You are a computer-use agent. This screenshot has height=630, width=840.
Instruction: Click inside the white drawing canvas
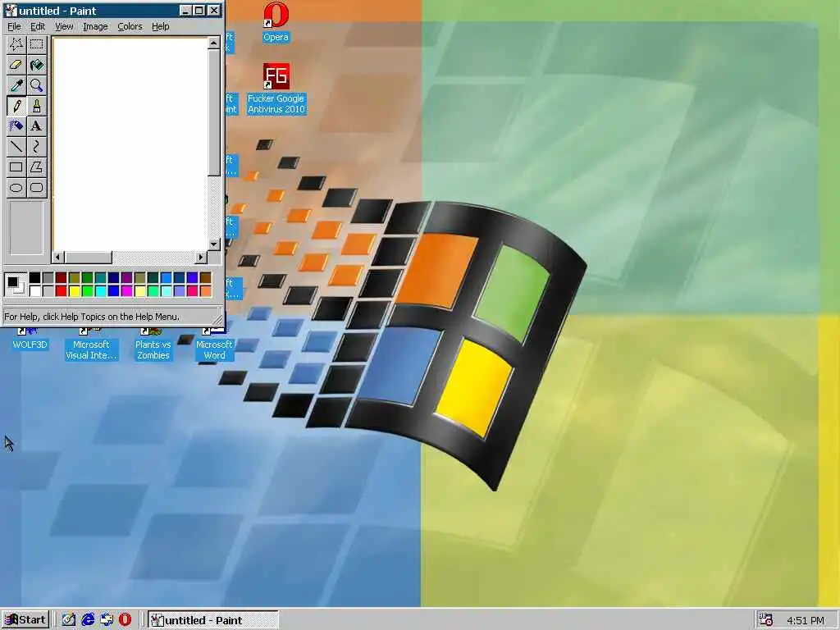pos(130,144)
